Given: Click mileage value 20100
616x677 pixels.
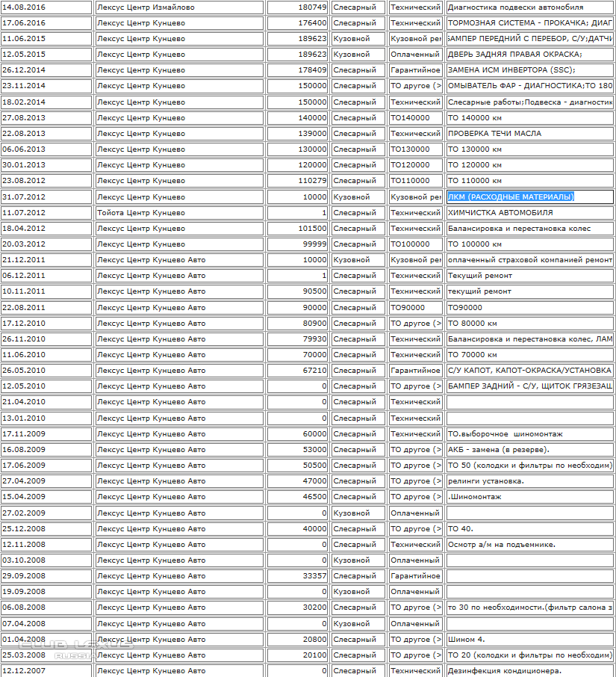Looking at the screenshot, I should pyautogui.click(x=298, y=655).
